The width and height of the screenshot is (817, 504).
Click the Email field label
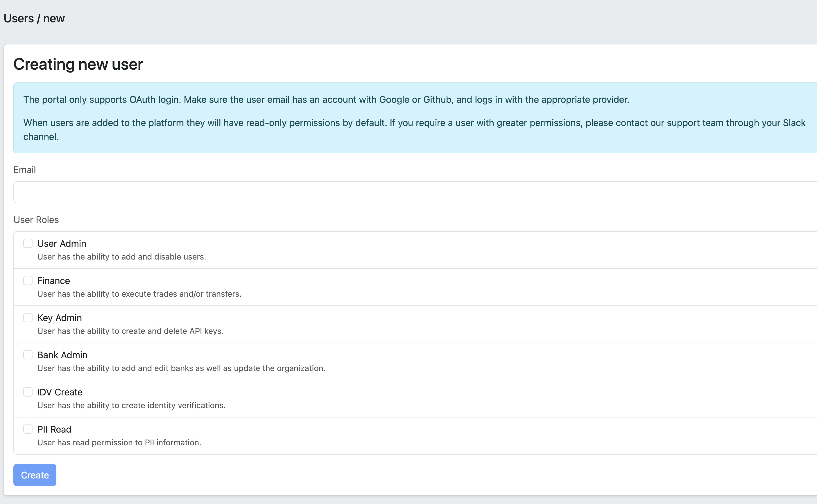pos(25,170)
